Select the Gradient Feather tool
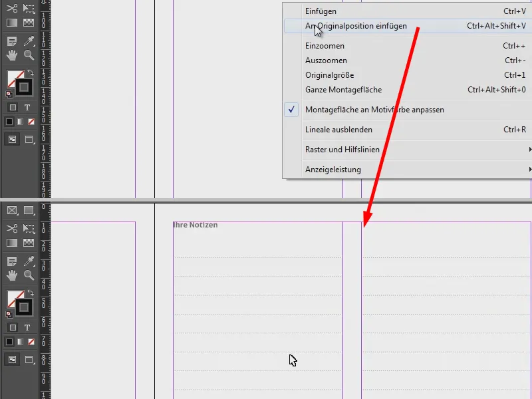The width and height of the screenshot is (532, 399). point(28,23)
